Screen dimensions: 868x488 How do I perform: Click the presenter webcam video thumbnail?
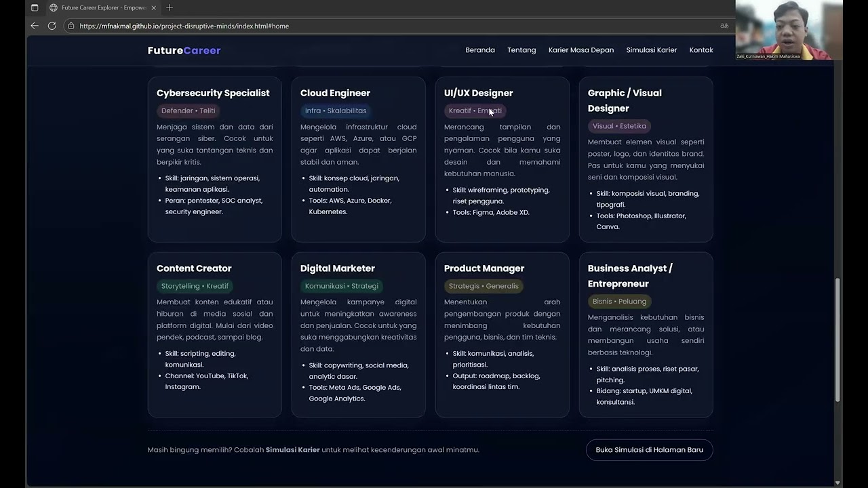[x=789, y=30]
